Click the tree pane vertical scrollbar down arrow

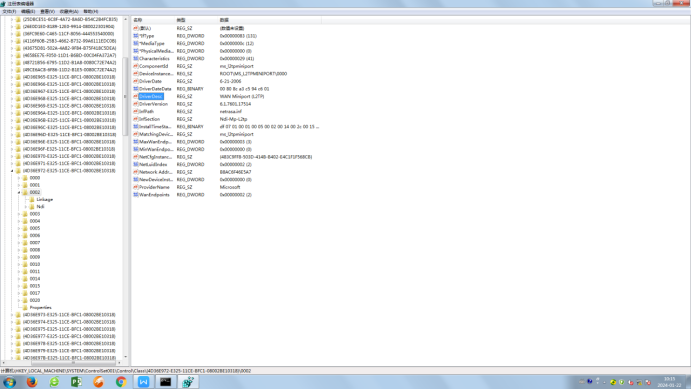[125, 357]
